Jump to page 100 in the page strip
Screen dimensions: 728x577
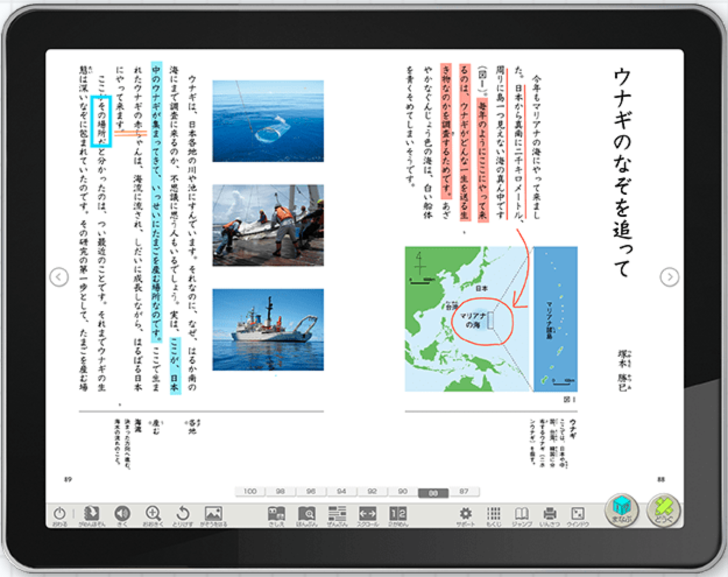[250, 492]
